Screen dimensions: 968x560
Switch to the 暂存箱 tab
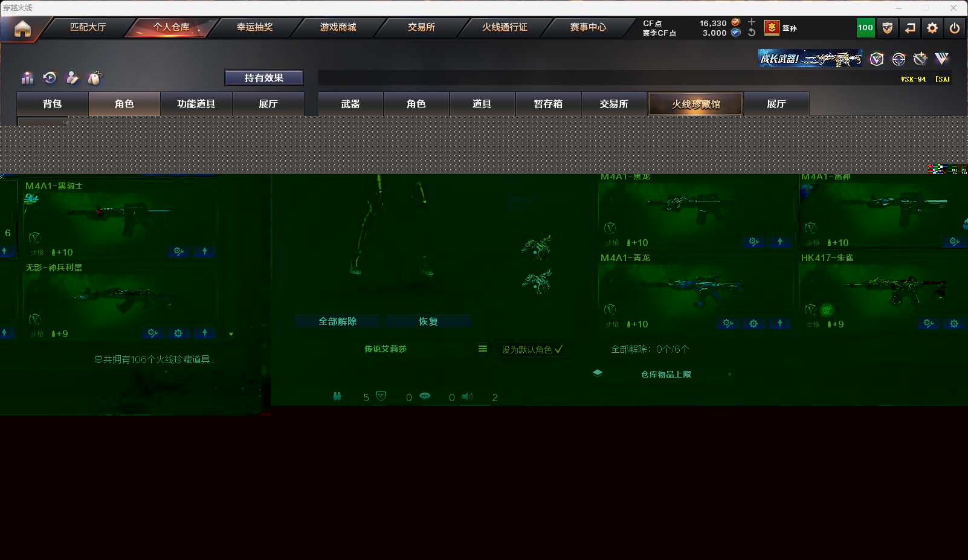point(548,104)
